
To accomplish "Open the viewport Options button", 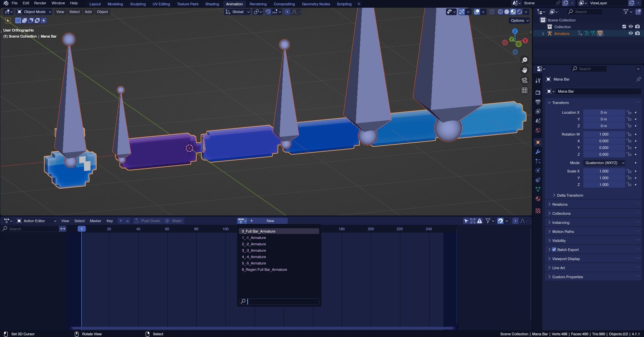I will pyautogui.click(x=519, y=20).
